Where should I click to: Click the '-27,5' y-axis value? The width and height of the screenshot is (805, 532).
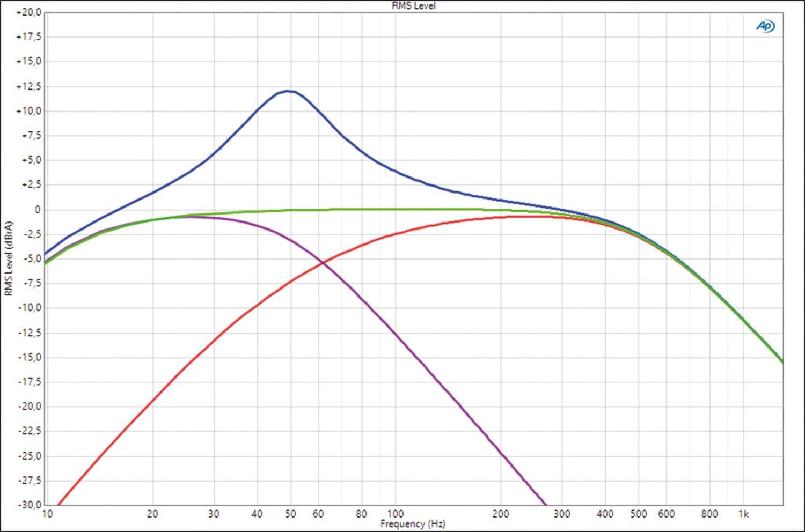[x=30, y=481]
